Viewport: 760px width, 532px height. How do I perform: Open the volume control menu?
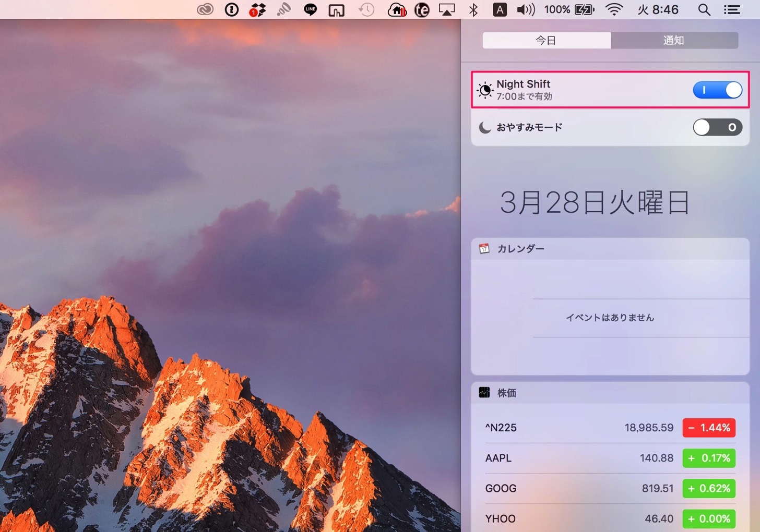526,9
